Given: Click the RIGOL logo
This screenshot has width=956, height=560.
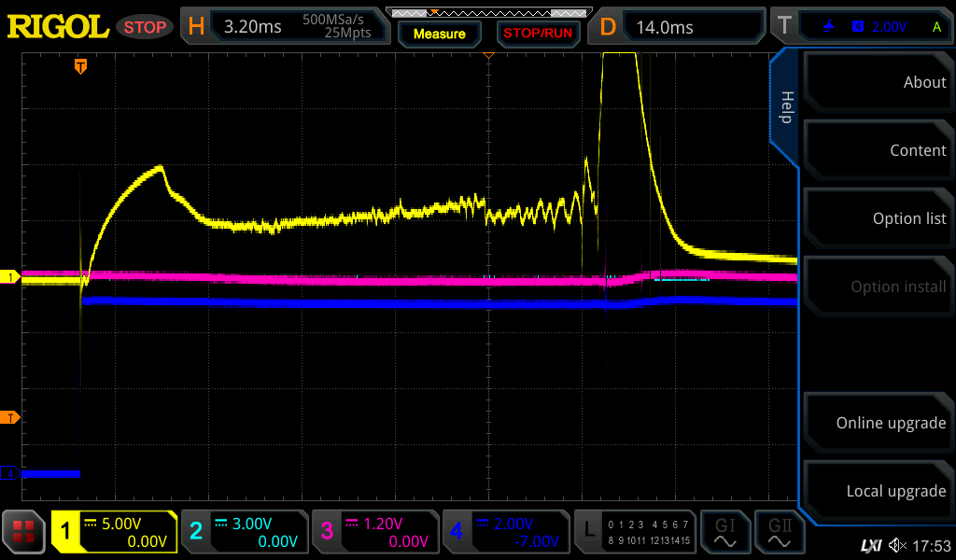Looking at the screenshot, I should click(x=58, y=27).
